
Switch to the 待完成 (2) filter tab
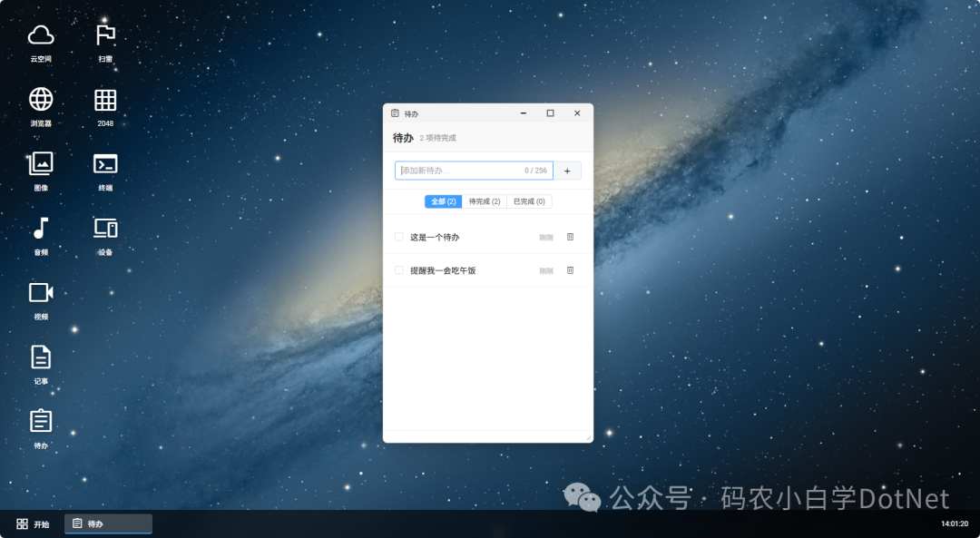tap(485, 201)
